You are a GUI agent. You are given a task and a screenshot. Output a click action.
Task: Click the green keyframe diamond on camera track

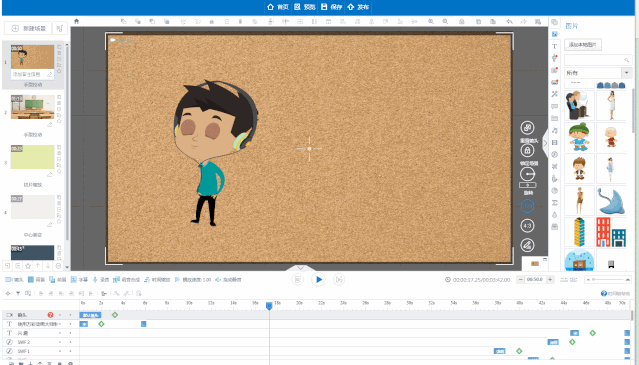point(115,315)
